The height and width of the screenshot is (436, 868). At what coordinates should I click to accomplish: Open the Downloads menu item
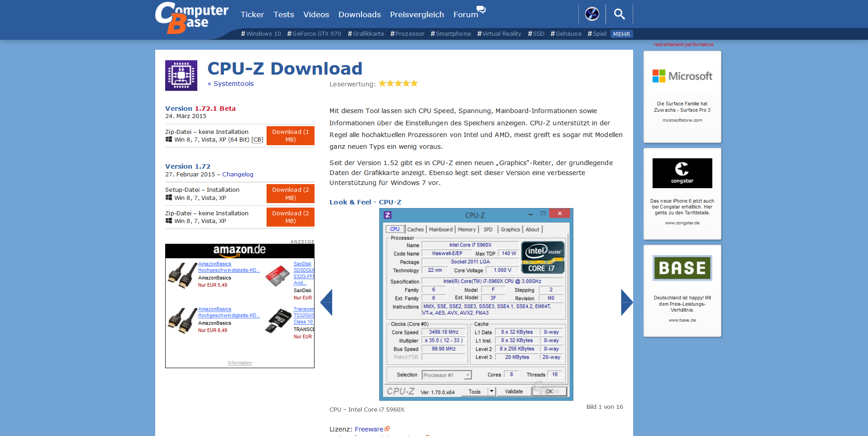[360, 14]
